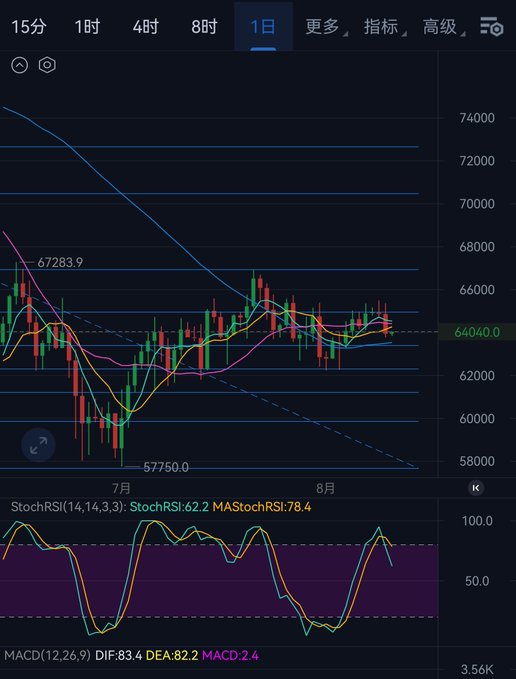Tap the low price label 57750.0
Viewport: 516px width, 679px height.
(166, 467)
